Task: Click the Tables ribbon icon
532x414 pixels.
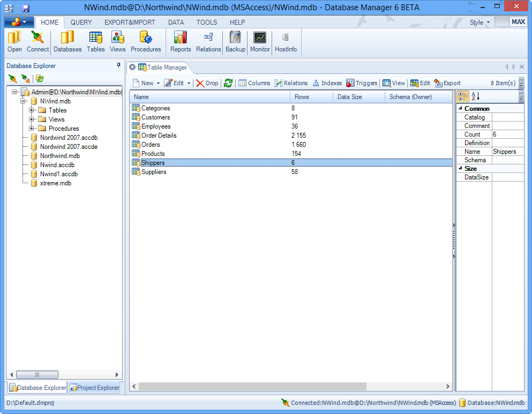Action: [x=96, y=41]
